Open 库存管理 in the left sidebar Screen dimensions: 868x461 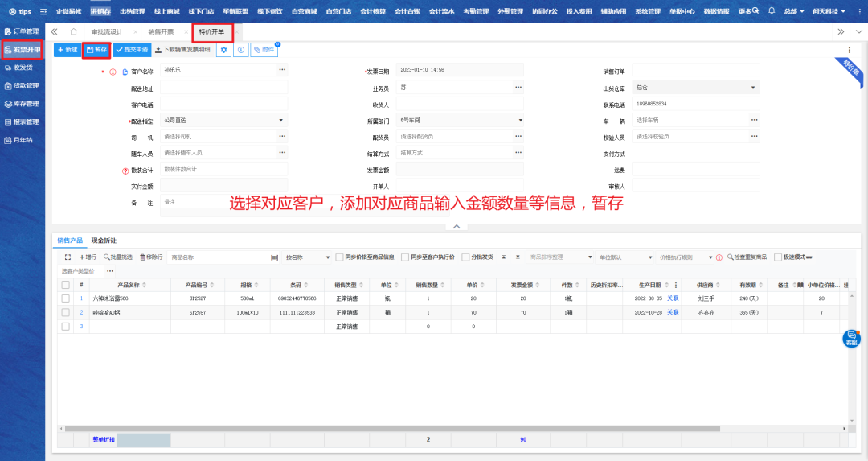22,104
